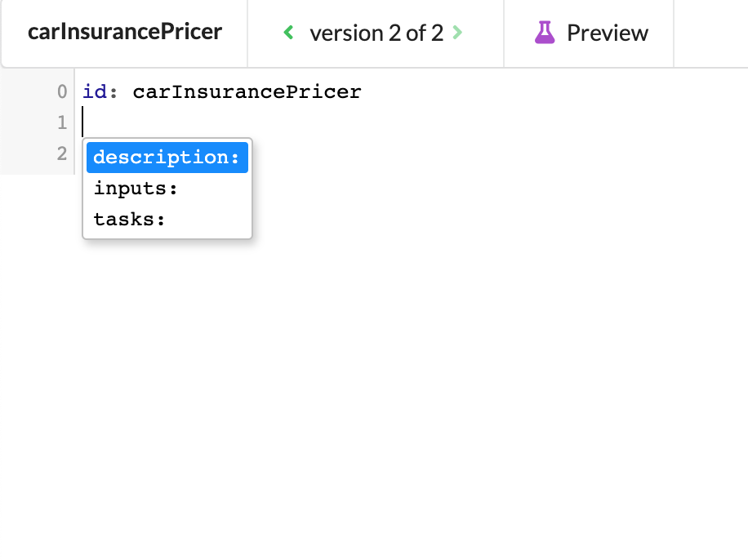Go to previous version using left chevron
The height and width of the screenshot is (560, 748).
coord(287,33)
